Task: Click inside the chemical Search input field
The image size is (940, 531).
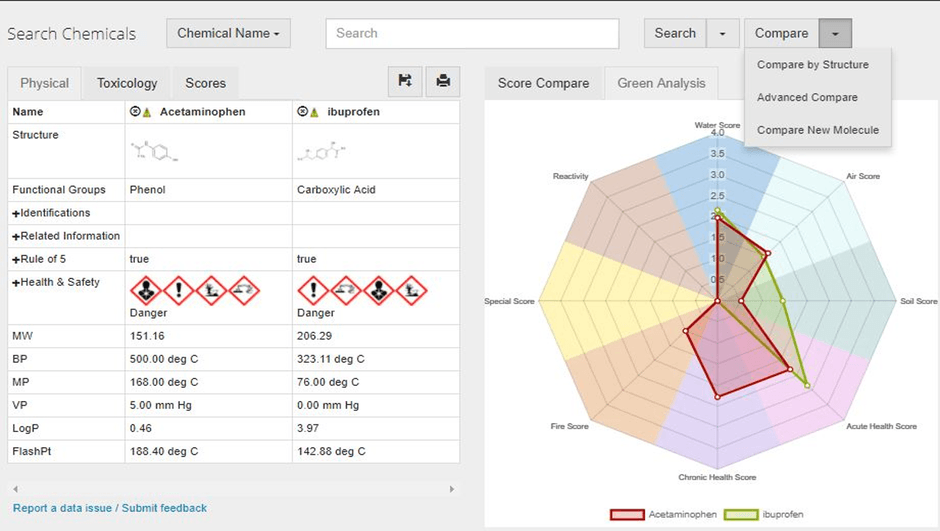Action: (472, 33)
